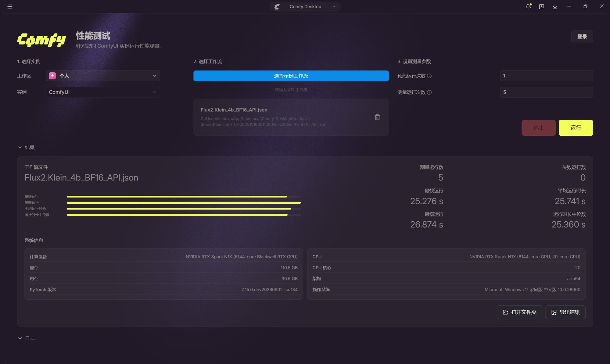
Task: Click the 25.276 s fastest run value
Action: pos(426,201)
